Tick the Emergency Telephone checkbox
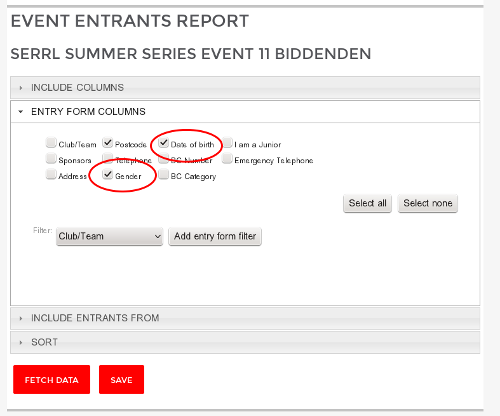Screen dimensions: 500x416 tap(227, 158)
